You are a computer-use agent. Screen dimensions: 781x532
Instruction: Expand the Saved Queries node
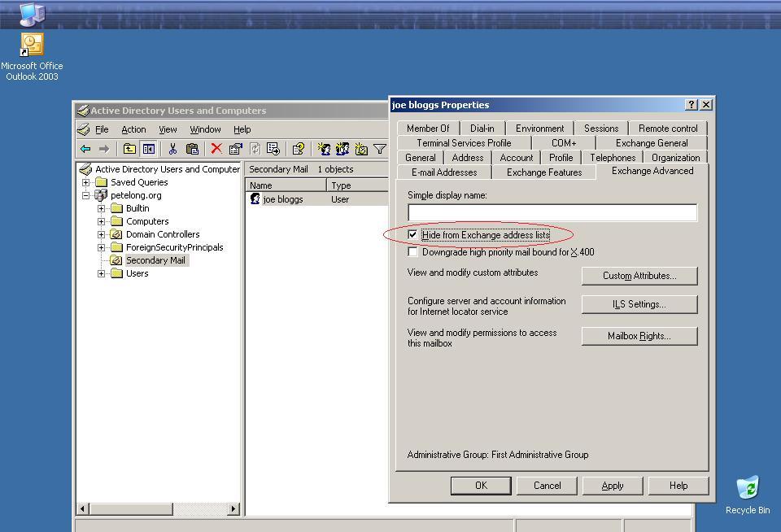(x=85, y=182)
